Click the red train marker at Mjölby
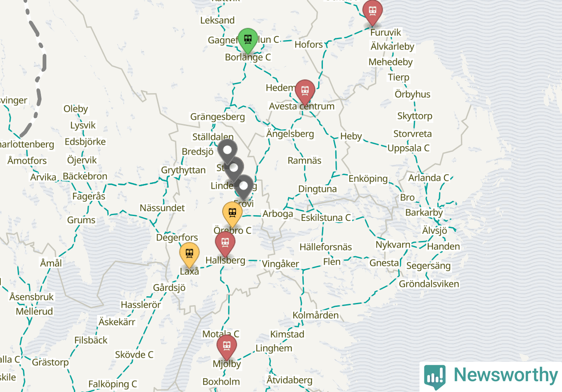The height and width of the screenshot is (392, 562). click(227, 347)
